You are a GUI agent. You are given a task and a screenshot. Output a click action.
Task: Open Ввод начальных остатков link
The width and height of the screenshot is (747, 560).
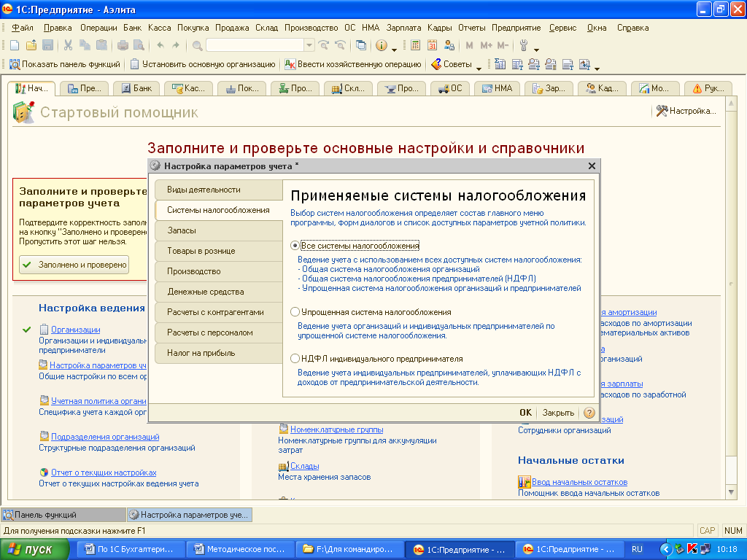579,482
